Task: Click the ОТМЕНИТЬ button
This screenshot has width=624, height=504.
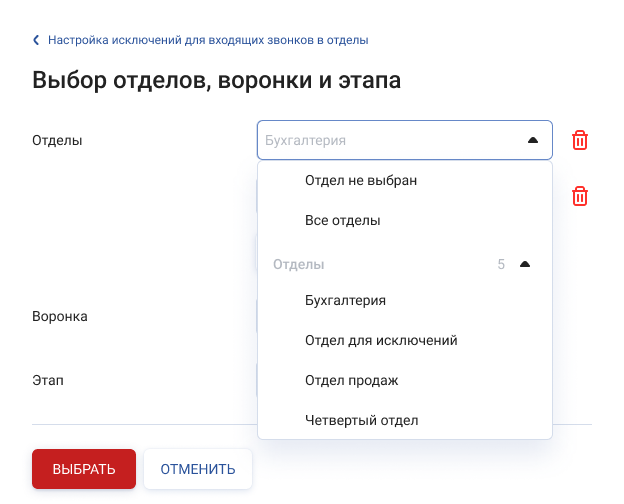Action: 198,469
